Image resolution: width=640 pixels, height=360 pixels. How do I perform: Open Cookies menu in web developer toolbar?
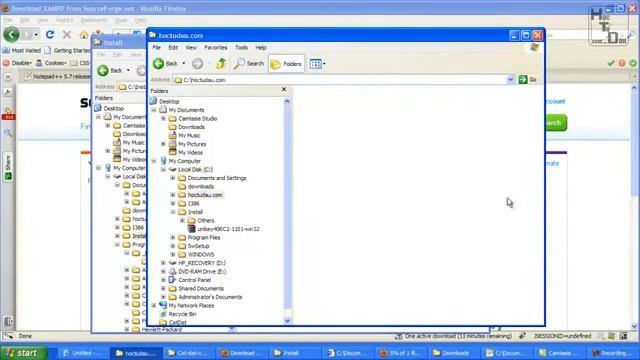click(51, 63)
